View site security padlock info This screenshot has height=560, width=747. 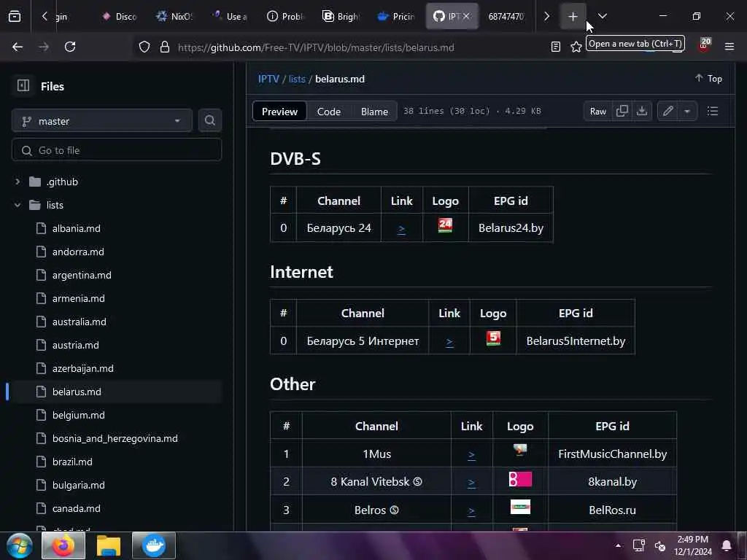point(165,47)
